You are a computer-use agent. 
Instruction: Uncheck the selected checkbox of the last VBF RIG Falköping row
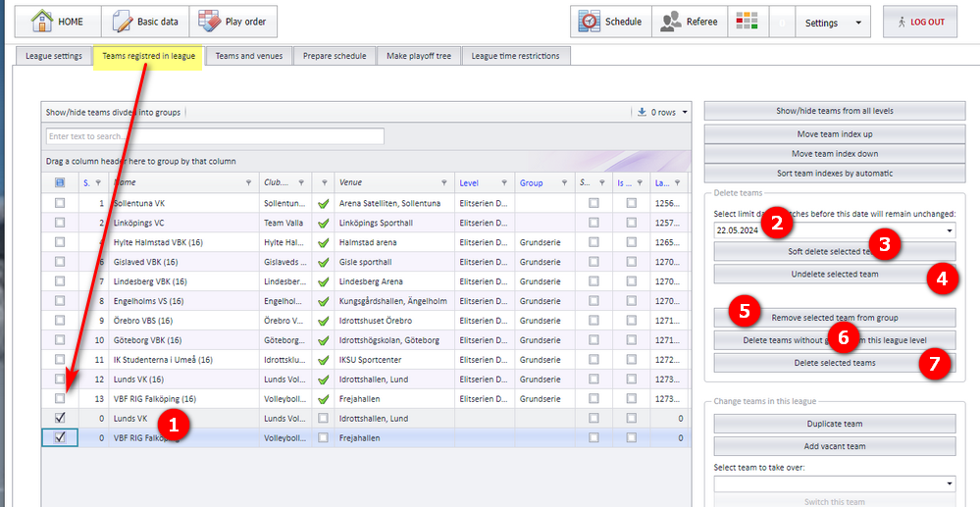pyautogui.click(x=60, y=437)
